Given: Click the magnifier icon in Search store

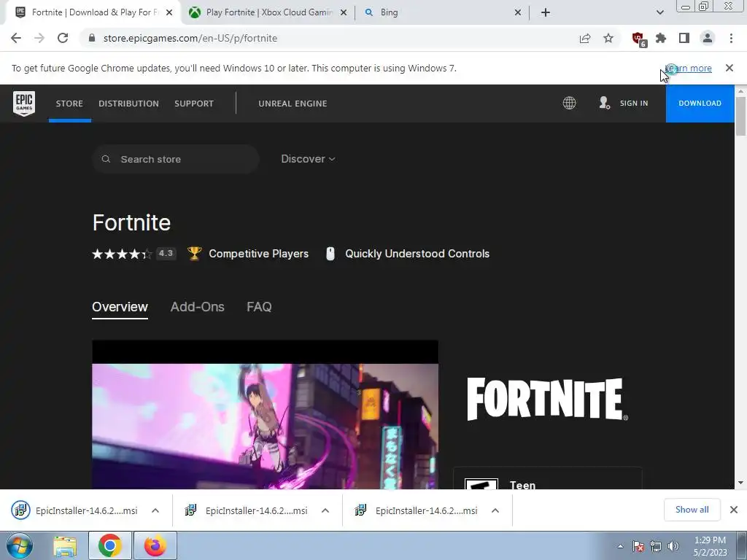Looking at the screenshot, I should pyautogui.click(x=106, y=159).
